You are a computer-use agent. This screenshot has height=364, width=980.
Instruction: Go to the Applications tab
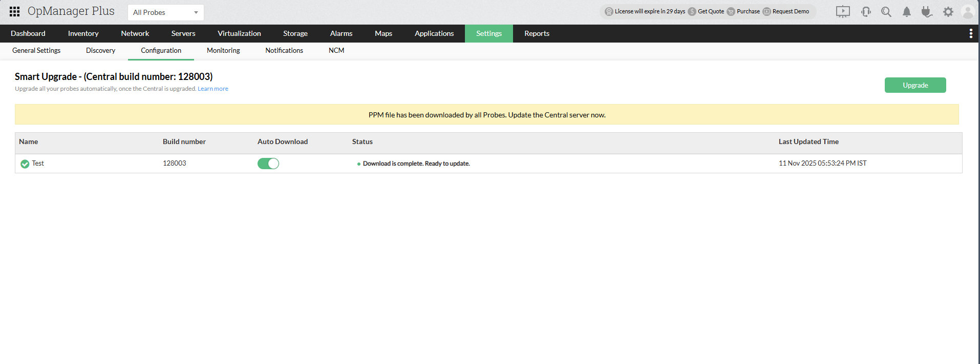point(434,33)
